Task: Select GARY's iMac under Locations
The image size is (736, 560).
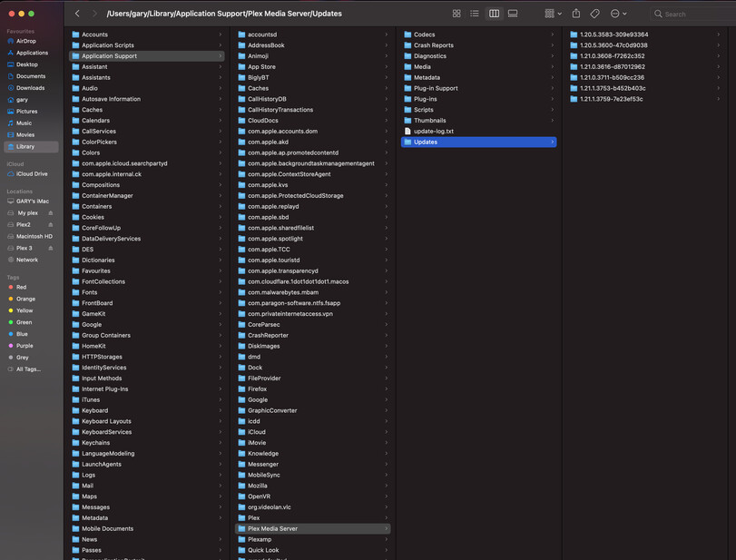Action: click(31, 201)
